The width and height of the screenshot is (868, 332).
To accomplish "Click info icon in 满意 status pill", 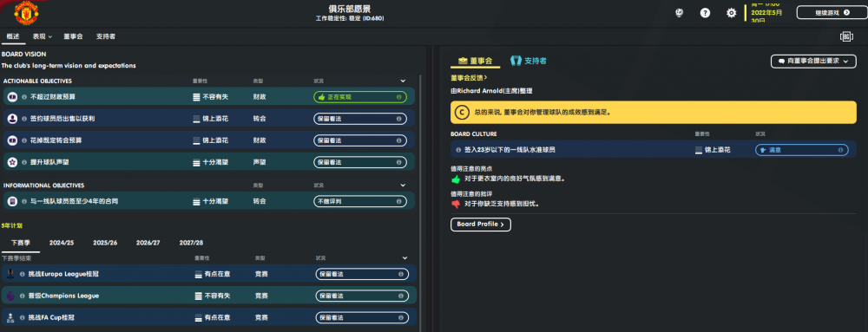I will [x=840, y=150].
